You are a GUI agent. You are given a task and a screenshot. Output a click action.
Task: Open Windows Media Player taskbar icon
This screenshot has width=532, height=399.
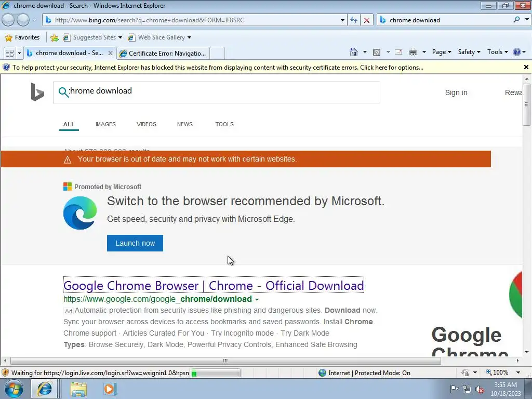[x=109, y=389]
